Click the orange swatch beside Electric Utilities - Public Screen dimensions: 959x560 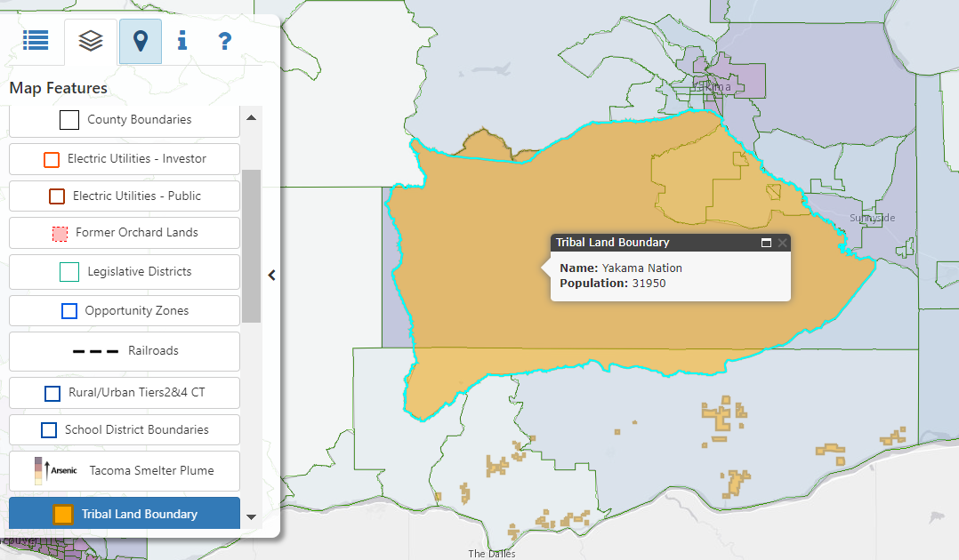[x=57, y=196]
